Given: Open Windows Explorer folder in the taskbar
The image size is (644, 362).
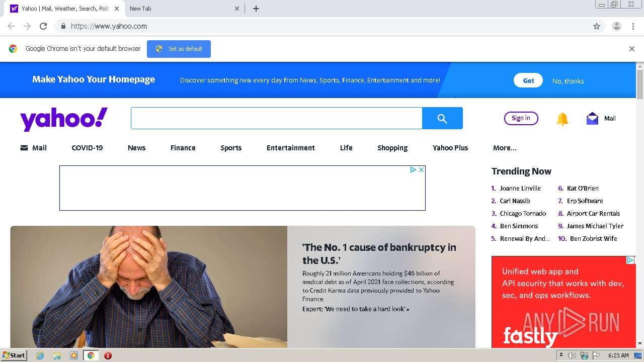Looking at the screenshot, I should tap(57, 355).
